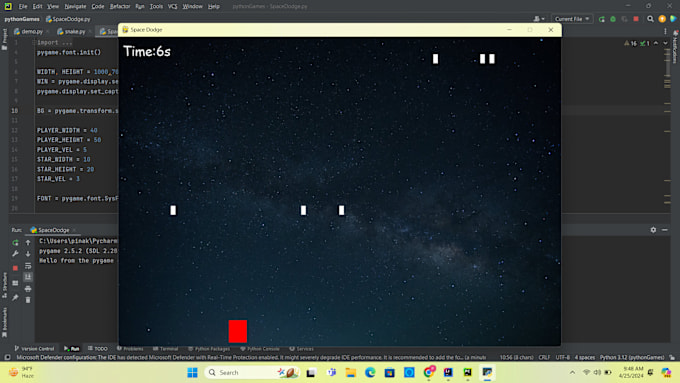680x383 pixels.
Task: Open the Version Control tool window
Action: [x=34, y=349]
